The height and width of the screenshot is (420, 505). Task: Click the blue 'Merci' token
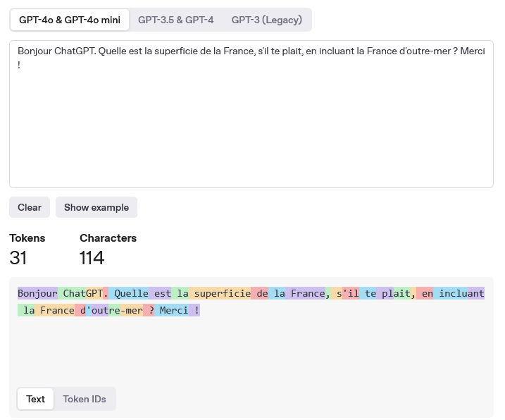[x=171, y=310]
